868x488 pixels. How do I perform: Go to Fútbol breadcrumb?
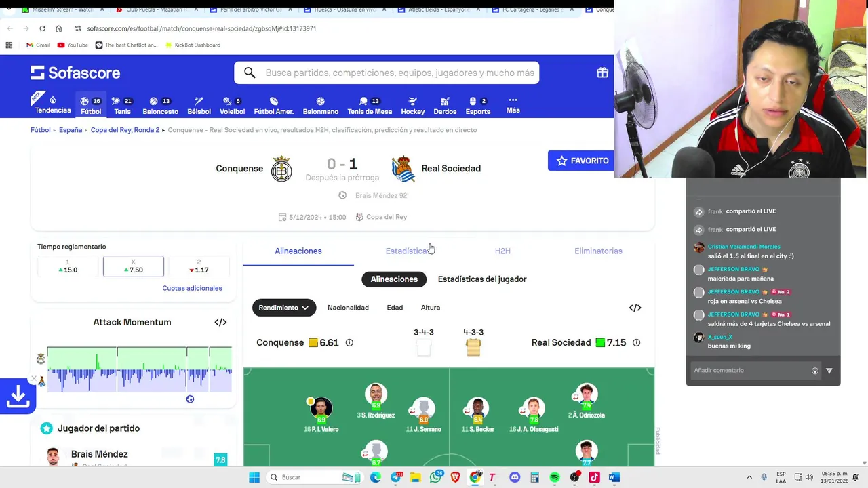40,130
